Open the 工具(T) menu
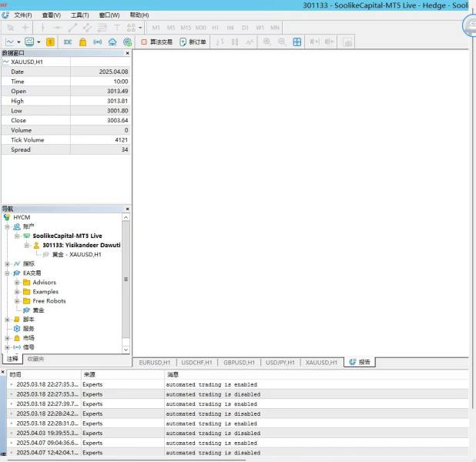 (x=79, y=15)
